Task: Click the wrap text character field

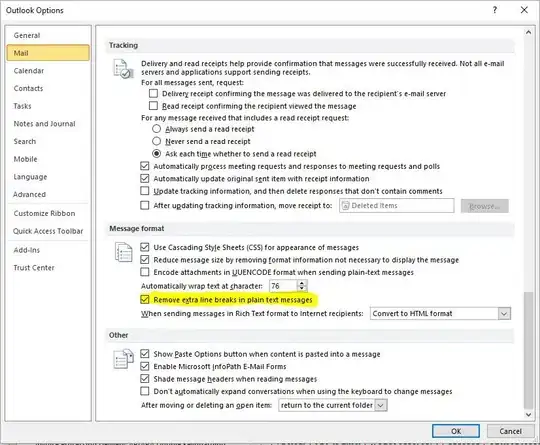Action: point(283,286)
